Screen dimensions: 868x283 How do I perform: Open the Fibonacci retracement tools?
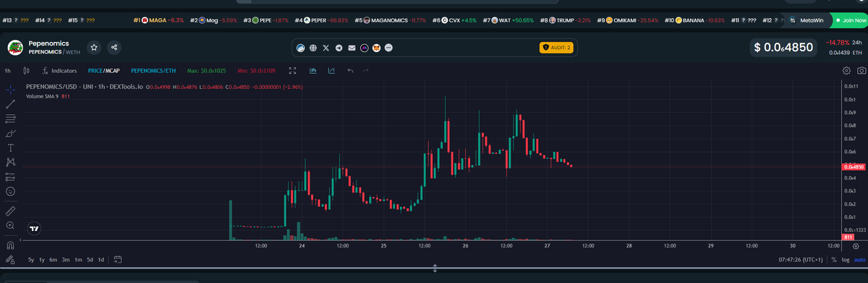tap(10, 119)
